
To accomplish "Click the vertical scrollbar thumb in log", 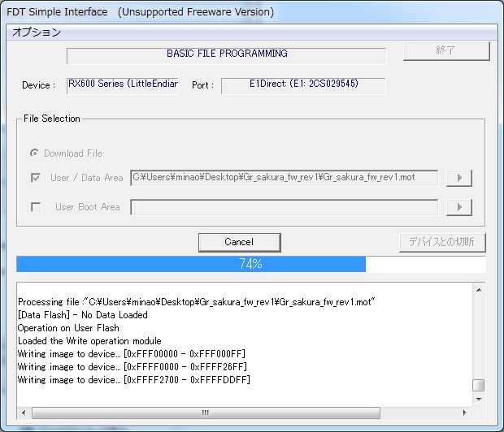I will (x=479, y=385).
